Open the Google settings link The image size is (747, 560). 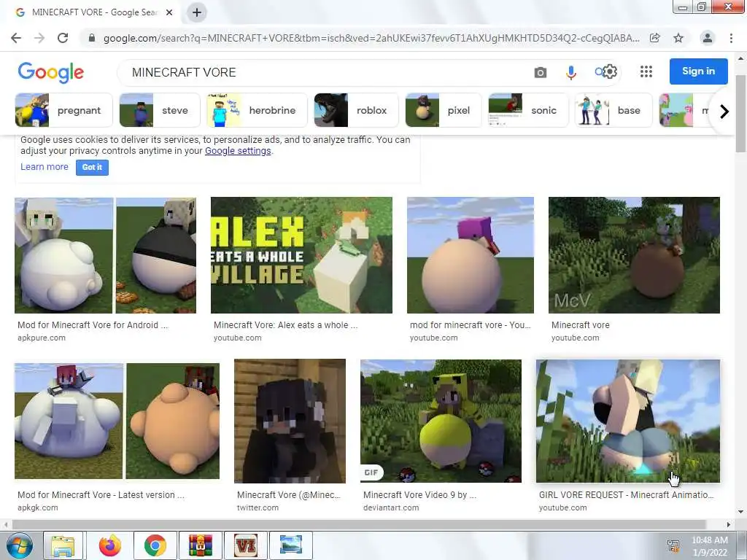point(238,151)
